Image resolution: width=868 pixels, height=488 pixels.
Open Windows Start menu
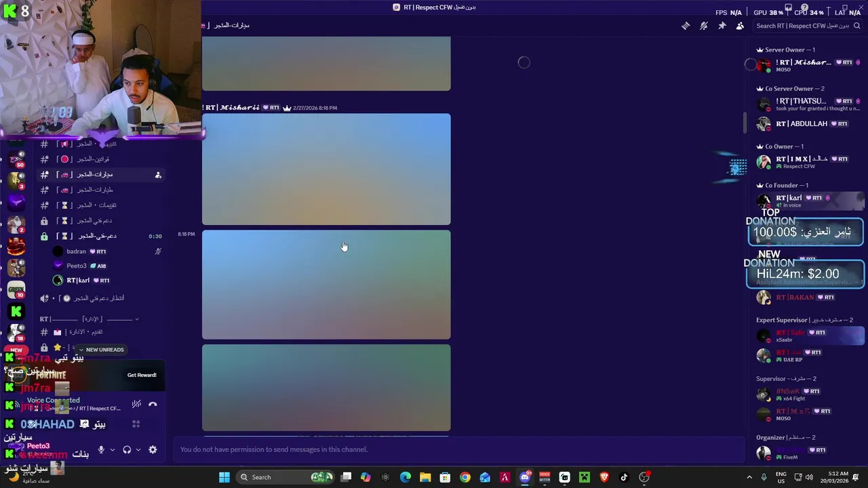coord(224,477)
